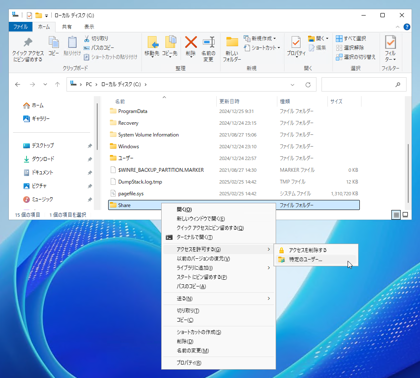Select Remove access (アクセスを削除する) in the submenu

(x=316, y=250)
